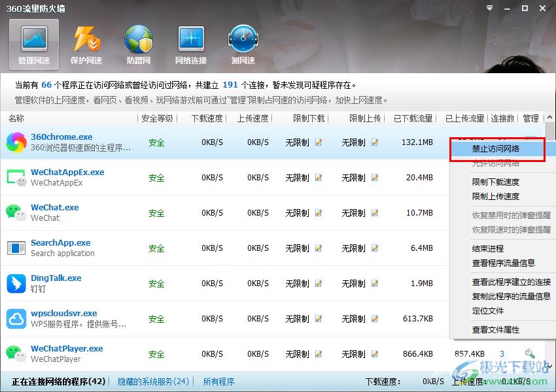Click the scroll-up arrow of the program list
556x392 pixels.
[550, 117]
